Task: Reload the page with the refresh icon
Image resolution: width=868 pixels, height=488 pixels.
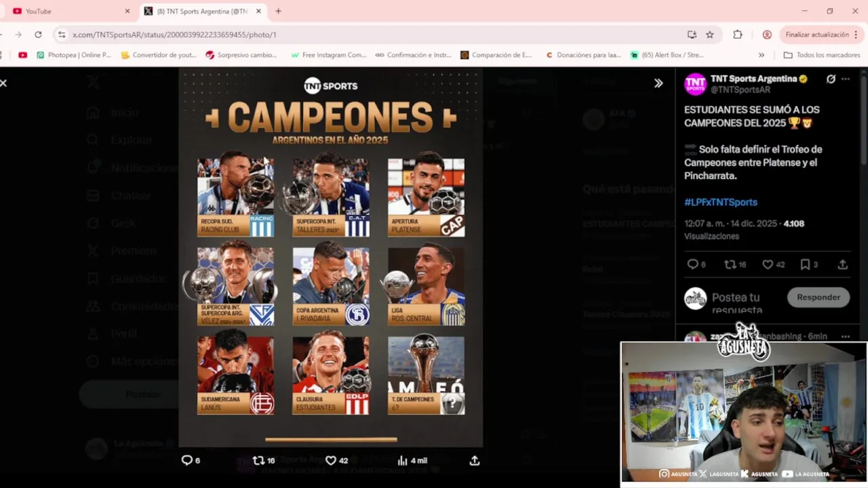Action: 38,35
